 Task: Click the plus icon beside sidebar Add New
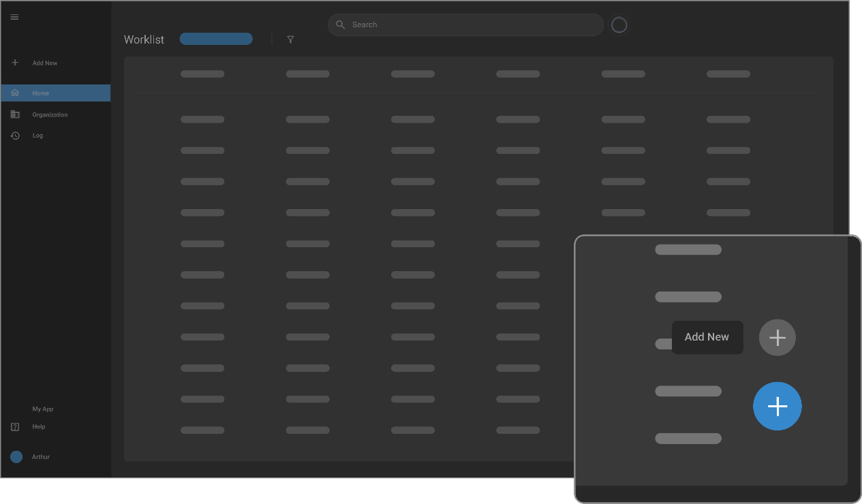pos(15,63)
